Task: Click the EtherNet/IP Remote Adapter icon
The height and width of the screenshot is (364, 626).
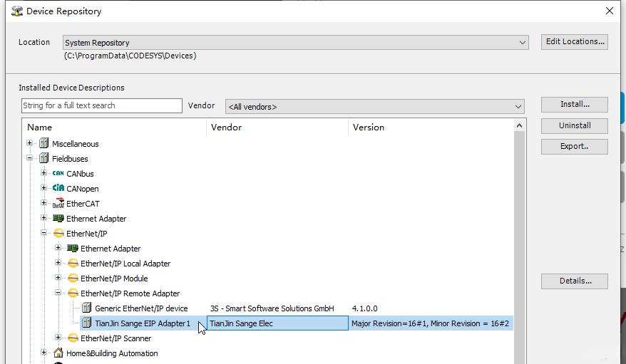Action: pyautogui.click(x=73, y=293)
